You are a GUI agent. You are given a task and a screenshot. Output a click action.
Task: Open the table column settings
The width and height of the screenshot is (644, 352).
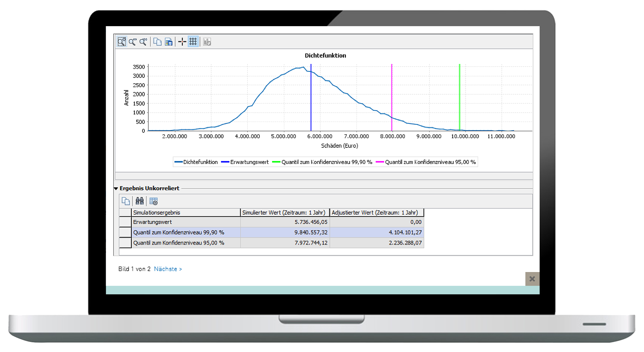tap(154, 201)
